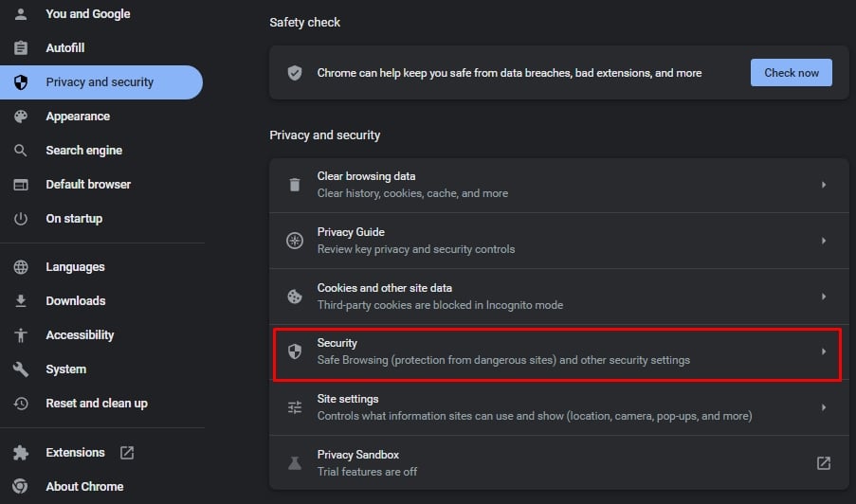Image resolution: width=856 pixels, height=504 pixels.
Task: Click the Security shield icon in list
Action: click(295, 351)
